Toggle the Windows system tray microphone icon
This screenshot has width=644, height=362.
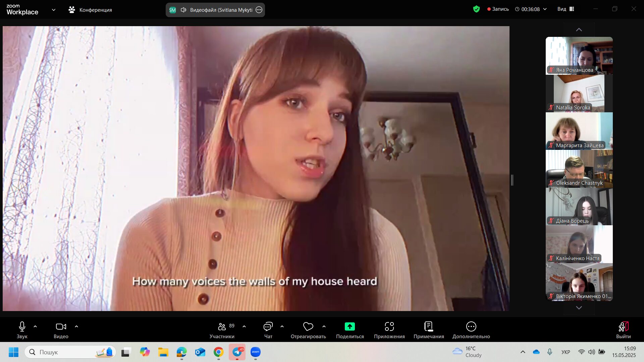[x=549, y=352]
